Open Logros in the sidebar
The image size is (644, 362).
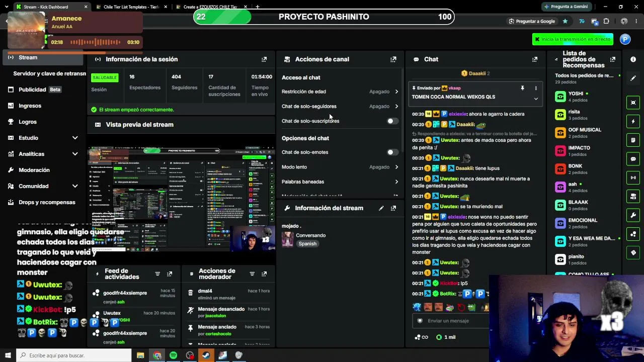pyautogui.click(x=43, y=122)
